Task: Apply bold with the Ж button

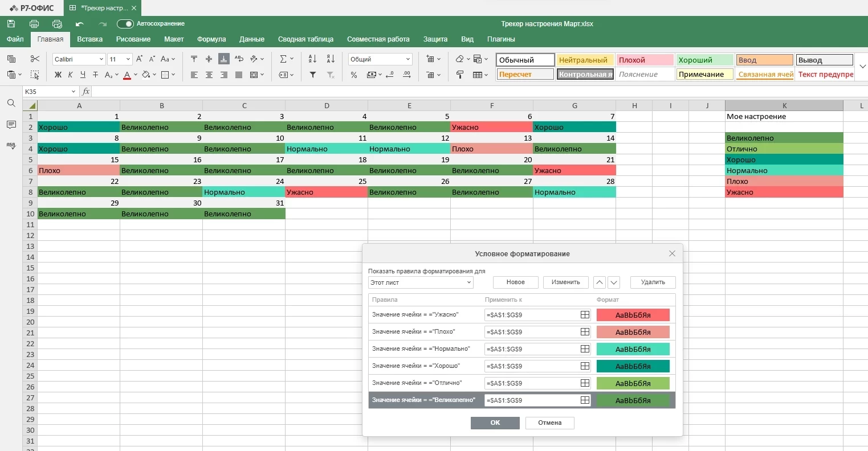Action: tap(58, 75)
